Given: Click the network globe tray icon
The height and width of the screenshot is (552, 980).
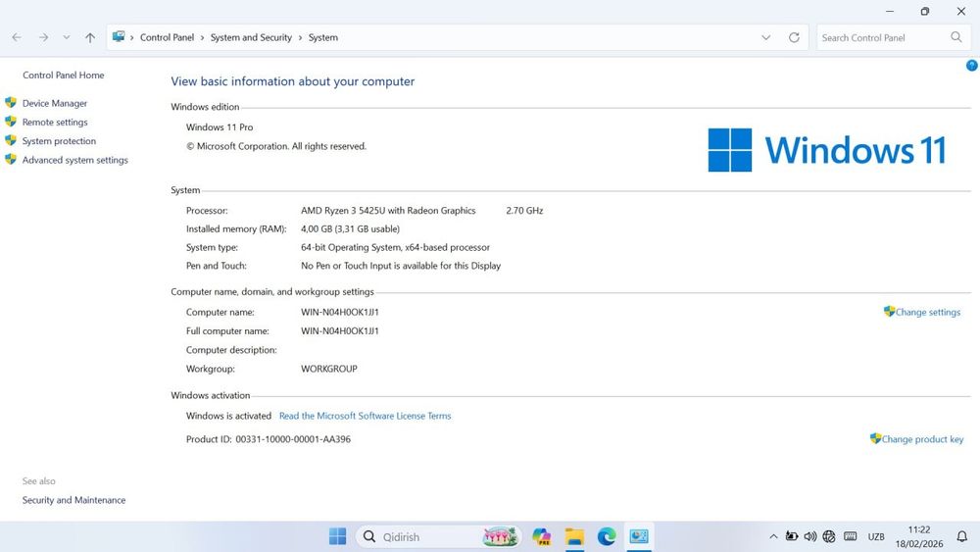Looking at the screenshot, I should tap(829, 536).
